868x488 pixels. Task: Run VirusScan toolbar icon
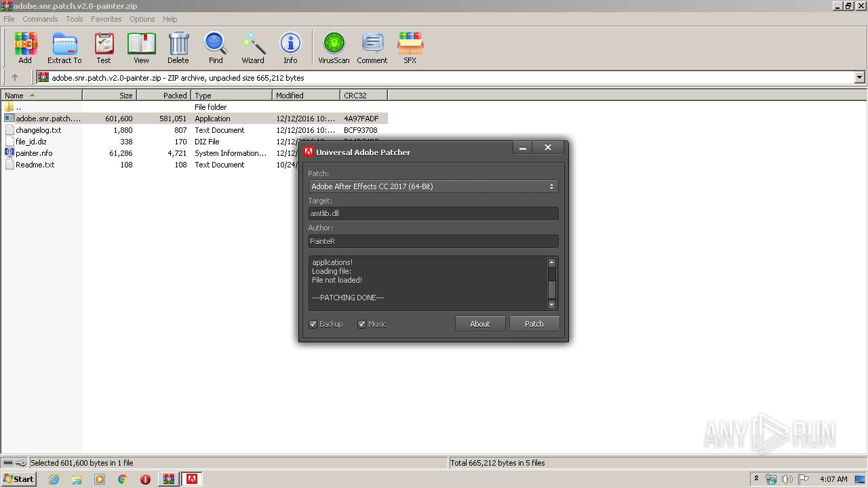[334, 47]
